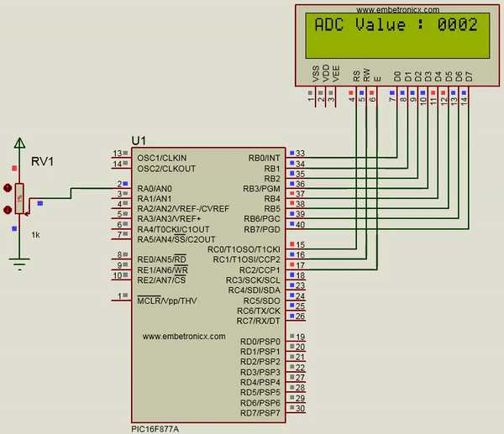This screenshot has height=434, width=504.
Task: Select the RC6/TX/CK pin label
Action: coord(259,311)
